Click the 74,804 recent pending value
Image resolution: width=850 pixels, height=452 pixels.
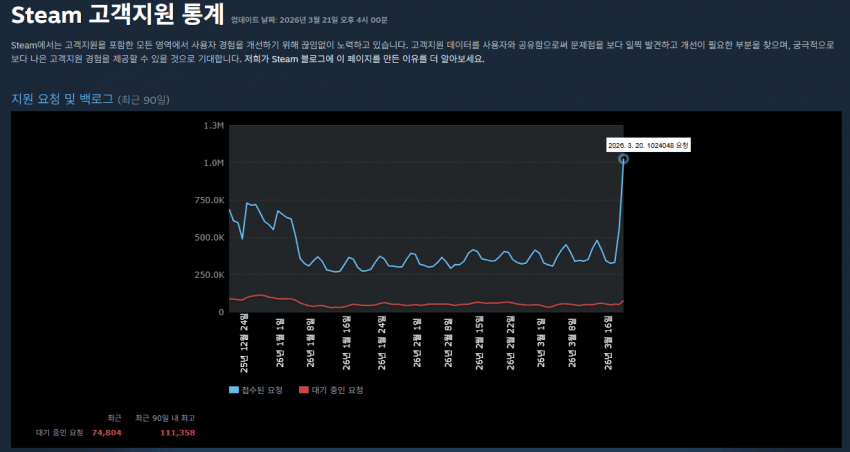coord(107,432)
